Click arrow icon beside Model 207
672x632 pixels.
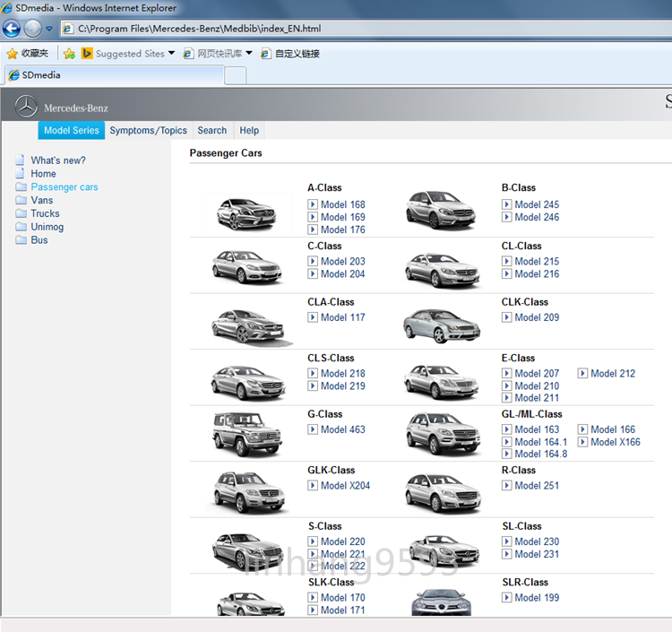(x=506, y=374)
